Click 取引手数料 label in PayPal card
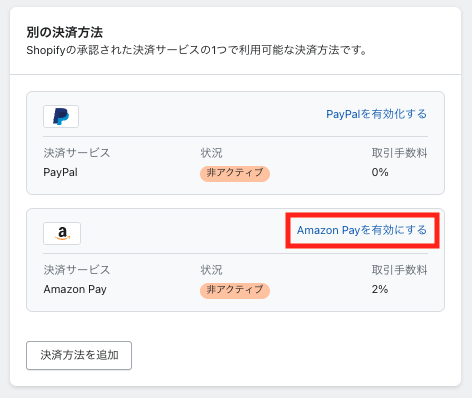472x398 pixels. (x=399, y=153)
